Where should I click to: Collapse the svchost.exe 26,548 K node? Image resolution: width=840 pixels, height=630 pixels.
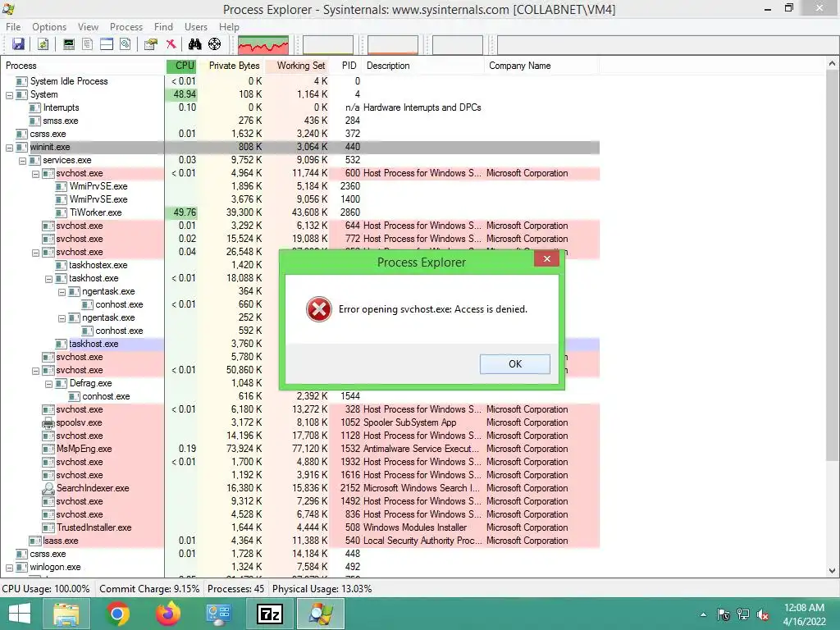pos(36,253)
